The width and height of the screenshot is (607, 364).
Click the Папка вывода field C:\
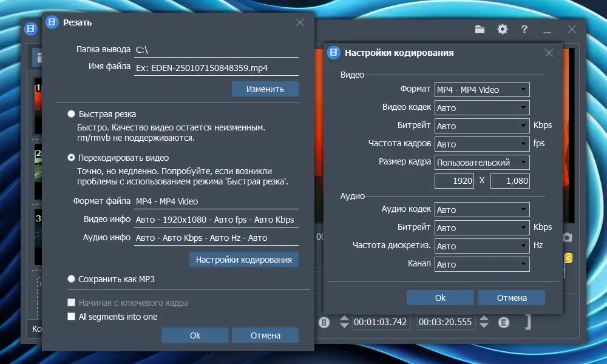216,50
